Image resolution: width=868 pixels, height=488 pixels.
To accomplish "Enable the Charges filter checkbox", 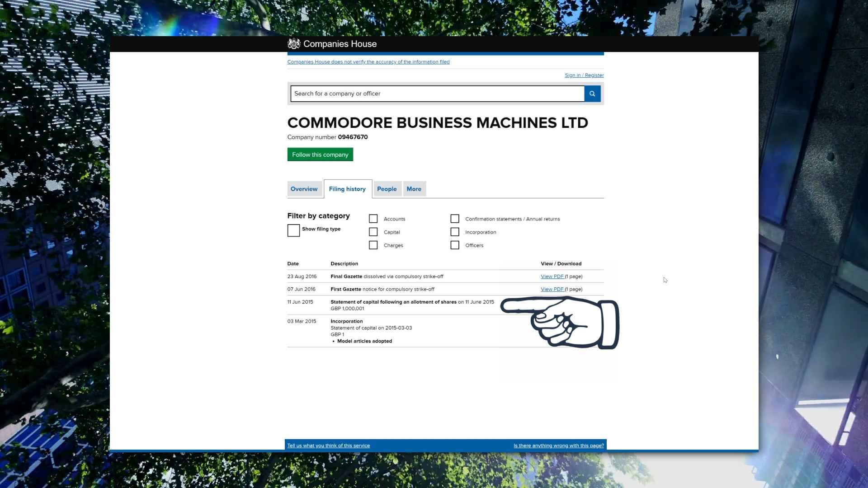I will click(x=373, y=245).
